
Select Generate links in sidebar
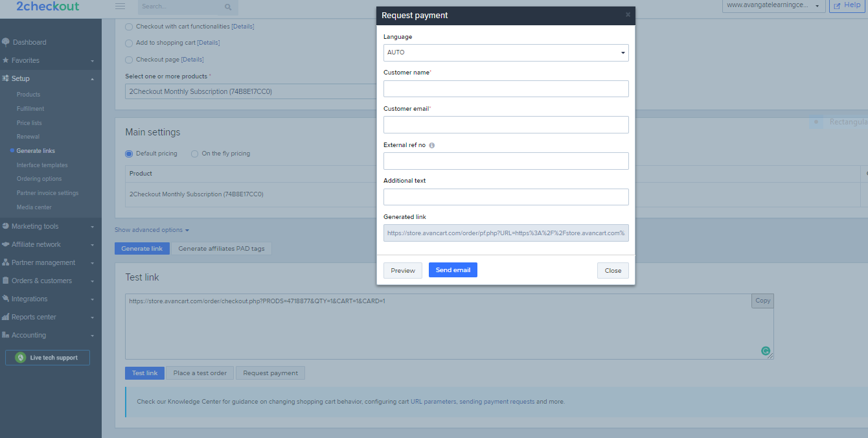click(x=36, y=151)
